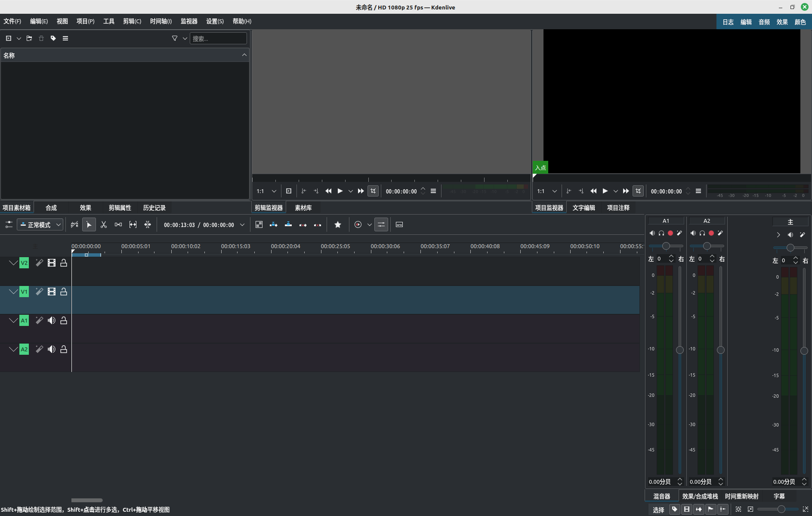Click the project bin search field
The width and height of the screenshot is (812, 516).
pos(219,38)
